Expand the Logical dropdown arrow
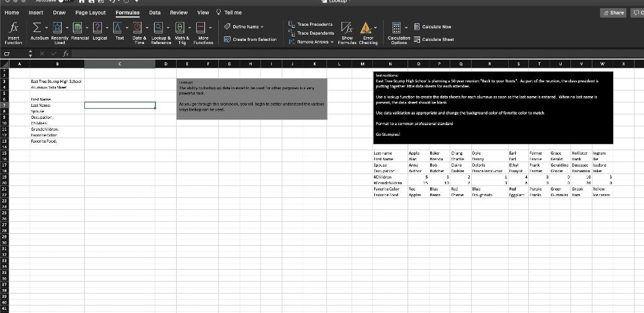This screenshot has width=644, height=313. [x=107, y=28]
